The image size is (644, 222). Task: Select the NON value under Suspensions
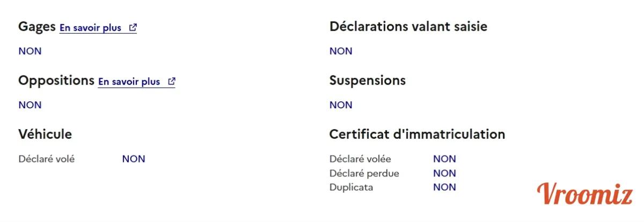(x=341, y=105)
